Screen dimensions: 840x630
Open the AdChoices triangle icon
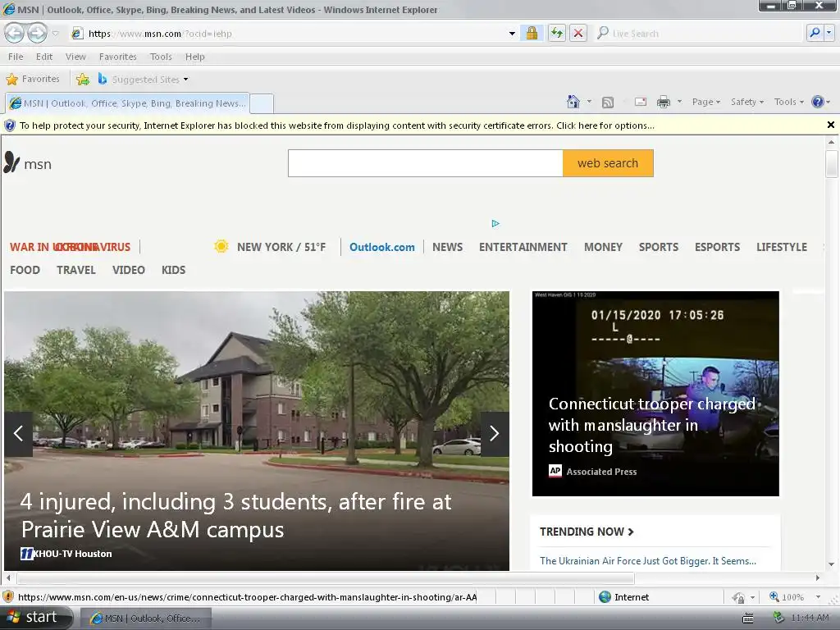pyautogui.click(x=495, y=223)
